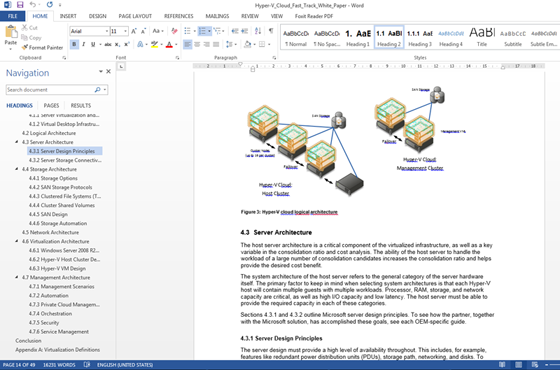The width and height of the screenshot is (560, 370).
Task: Grow the font size
Action: (x=134, y=31)
